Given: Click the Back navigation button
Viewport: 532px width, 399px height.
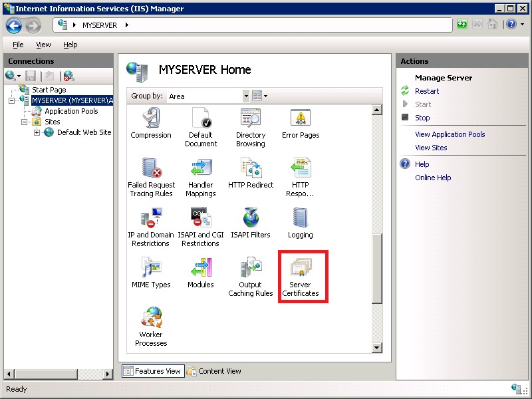Looking at the screenshot, I should 14,25.
